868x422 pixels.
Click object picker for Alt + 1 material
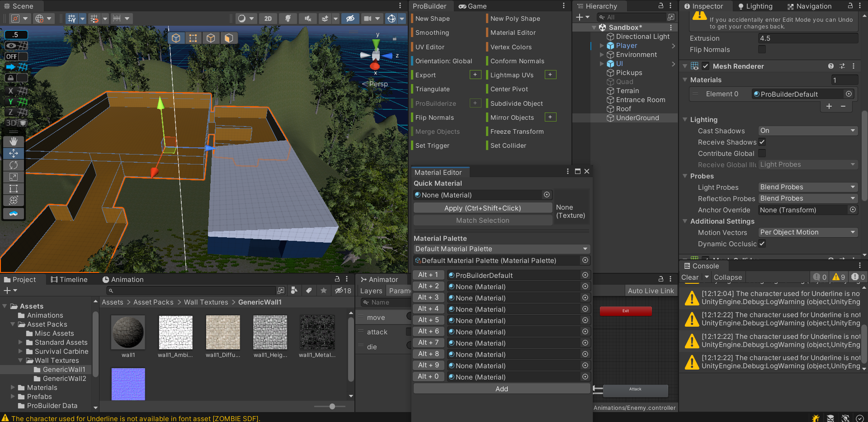(x=585, y=275)
